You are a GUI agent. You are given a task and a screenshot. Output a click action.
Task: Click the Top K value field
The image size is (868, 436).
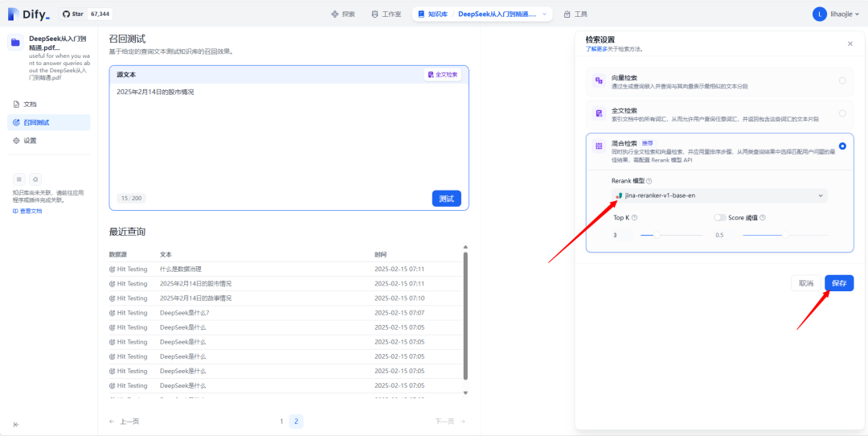[x=624, y=236]
